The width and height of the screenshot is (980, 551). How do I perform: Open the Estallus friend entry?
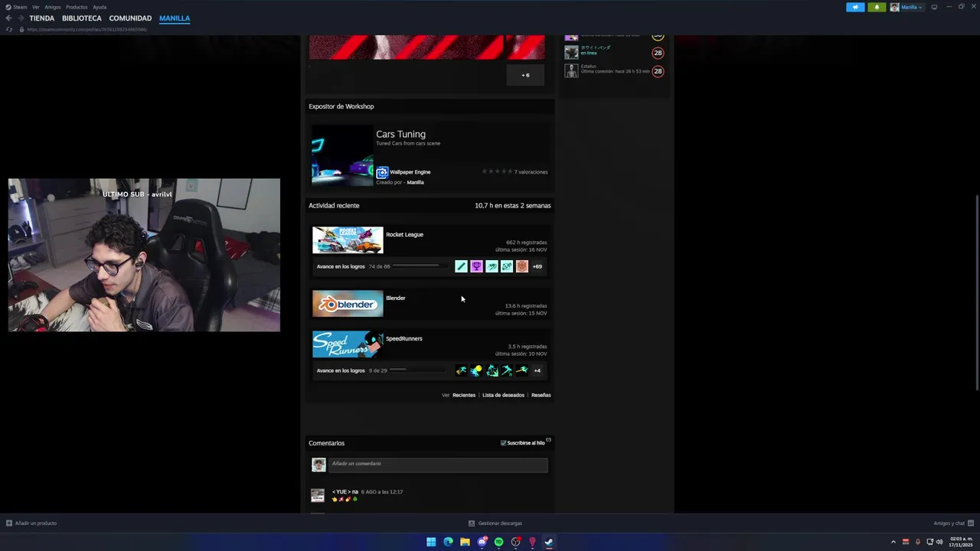point(615,71)
